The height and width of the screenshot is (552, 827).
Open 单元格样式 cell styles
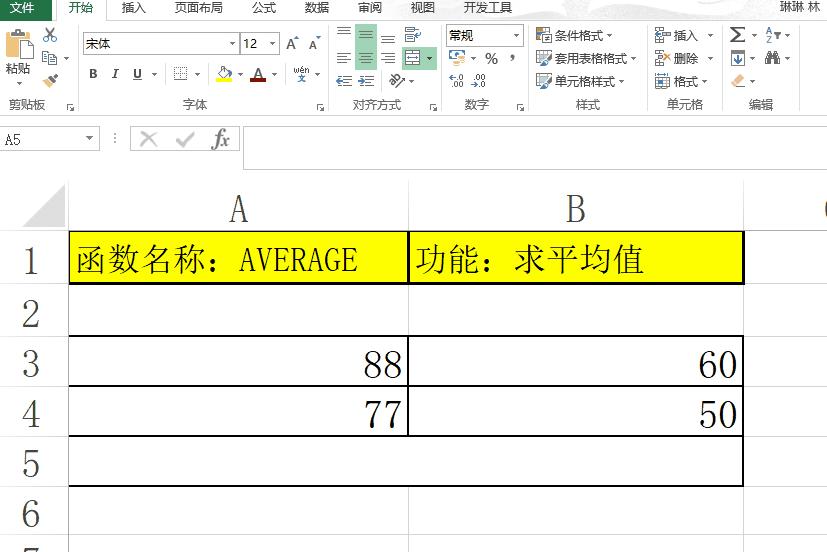pos(580,81)
